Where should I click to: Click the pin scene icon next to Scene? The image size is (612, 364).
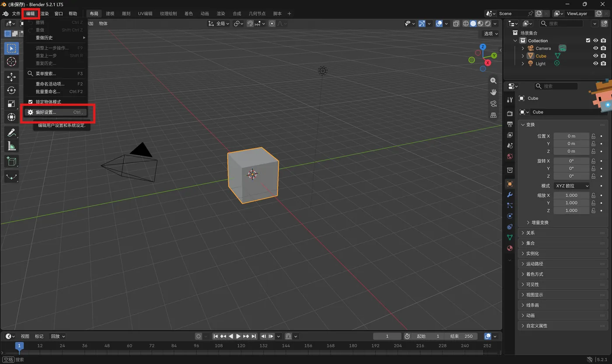point(531,14)
